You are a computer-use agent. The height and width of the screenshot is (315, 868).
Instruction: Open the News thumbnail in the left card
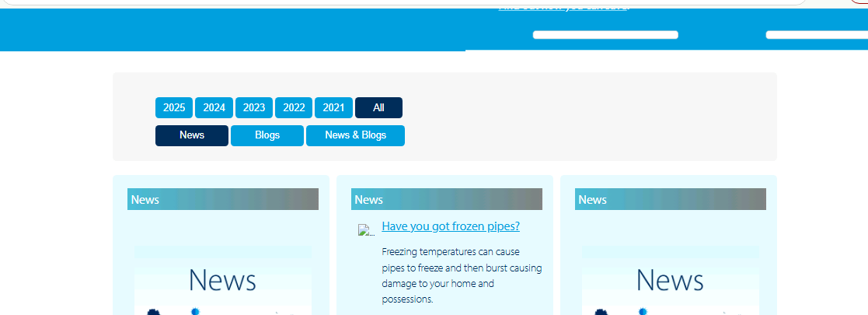click(x=222, y=281)
